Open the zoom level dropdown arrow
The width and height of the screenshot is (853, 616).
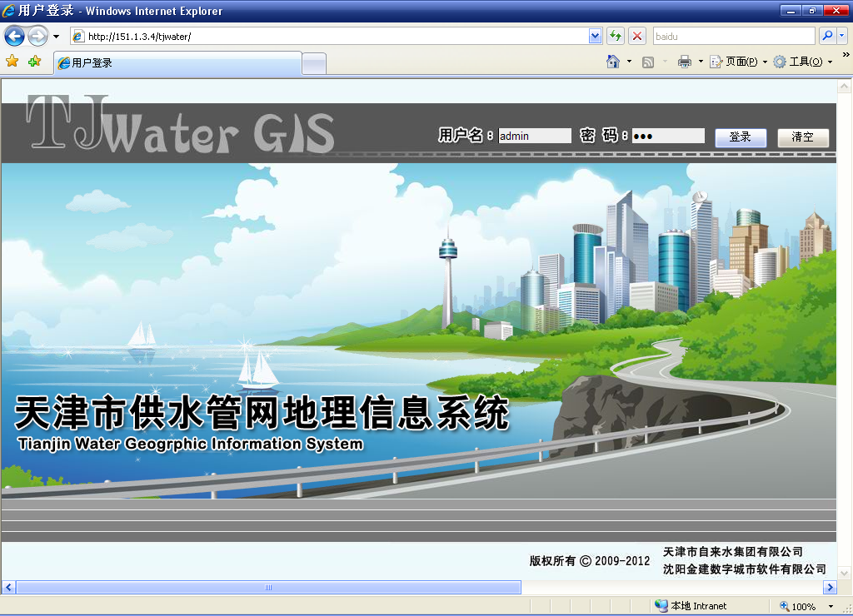point(831,607)
